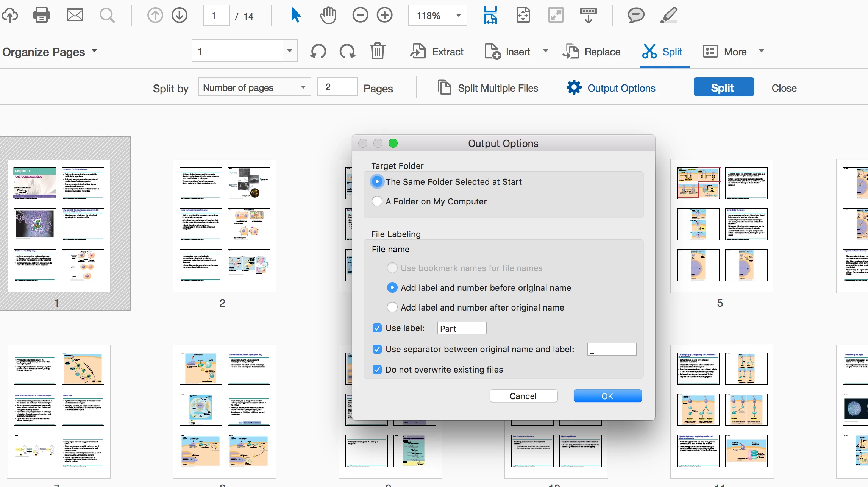The image size is (868, 487).
Task: Toggle the Use label checkbox
Action: coord(377,328)
